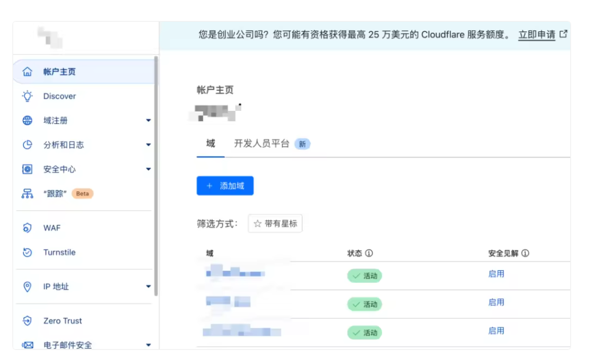Select the 域 tab
592x364 pixels.
tap(210, 143)
